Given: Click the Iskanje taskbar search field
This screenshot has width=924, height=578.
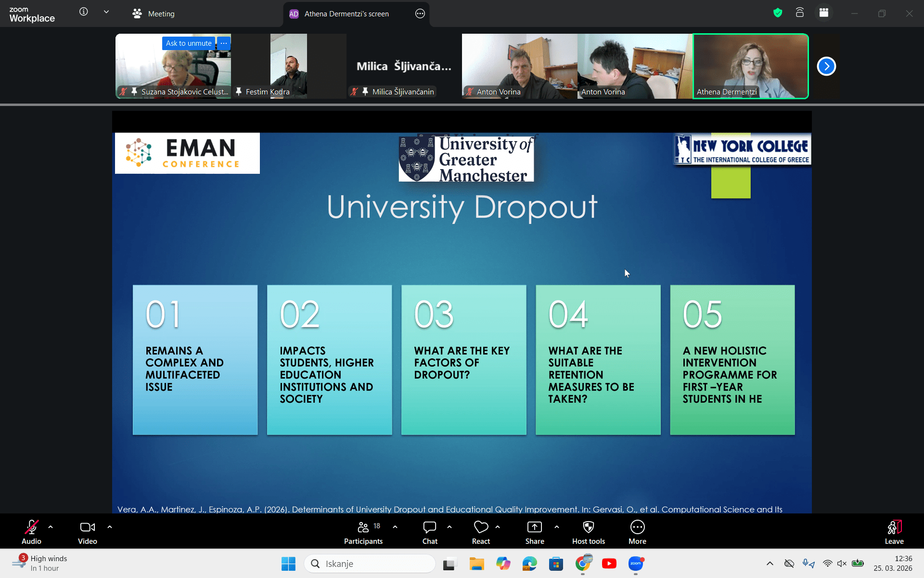Looking at the screenshot, I should pyautogui.click(x=370, y=564).
